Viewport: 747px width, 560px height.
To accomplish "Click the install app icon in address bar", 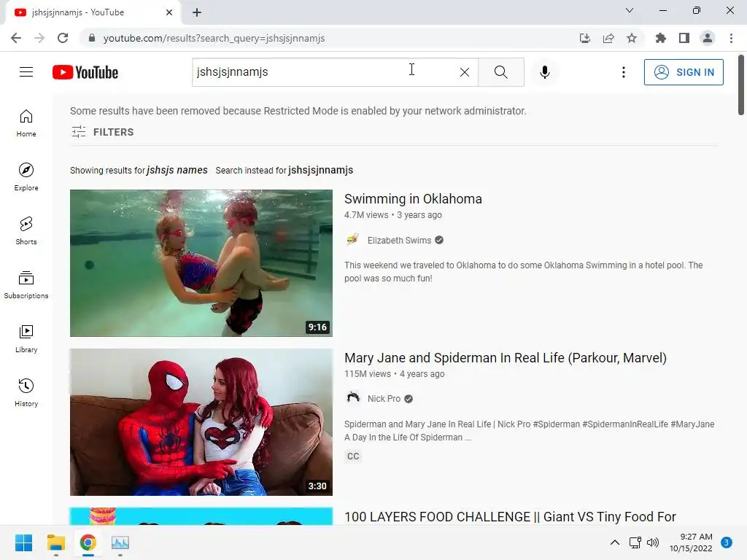I will (x=584, y=38).
